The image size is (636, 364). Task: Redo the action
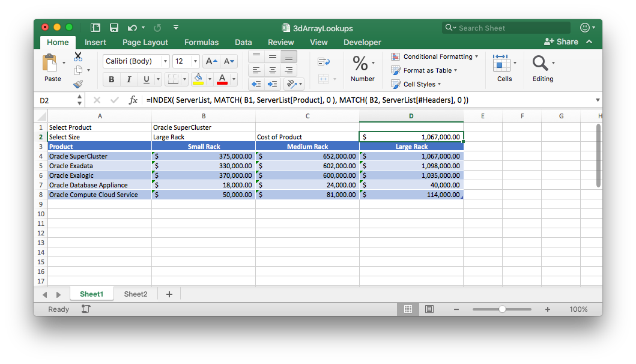click(x=157, y=28)
